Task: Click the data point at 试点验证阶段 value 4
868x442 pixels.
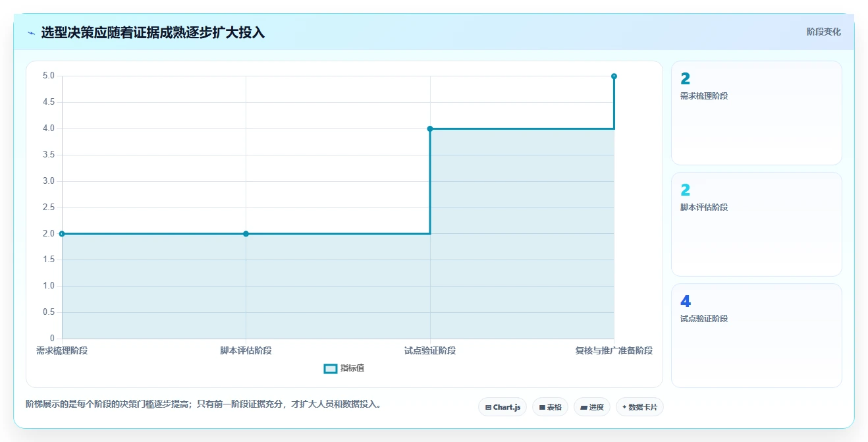Action: [x=430, y=128]
